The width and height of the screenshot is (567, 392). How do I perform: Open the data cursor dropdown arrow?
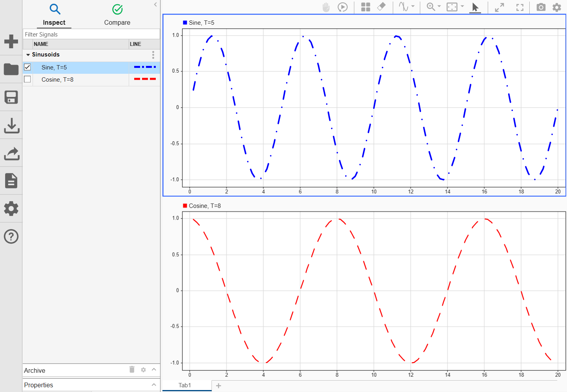pyautogui.click(x=413, y=6)
